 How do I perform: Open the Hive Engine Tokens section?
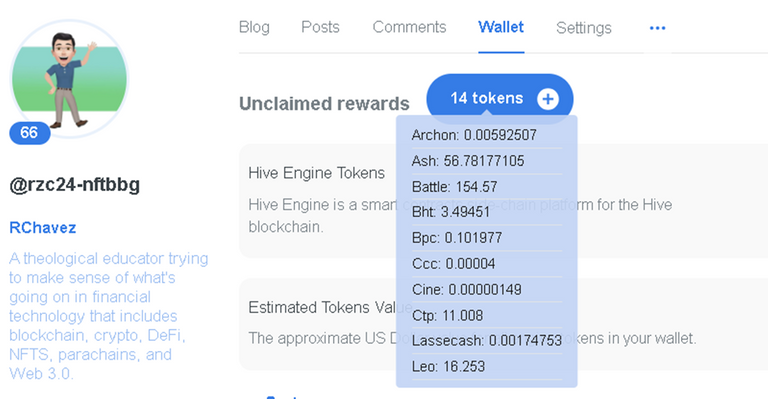(316, 173)
